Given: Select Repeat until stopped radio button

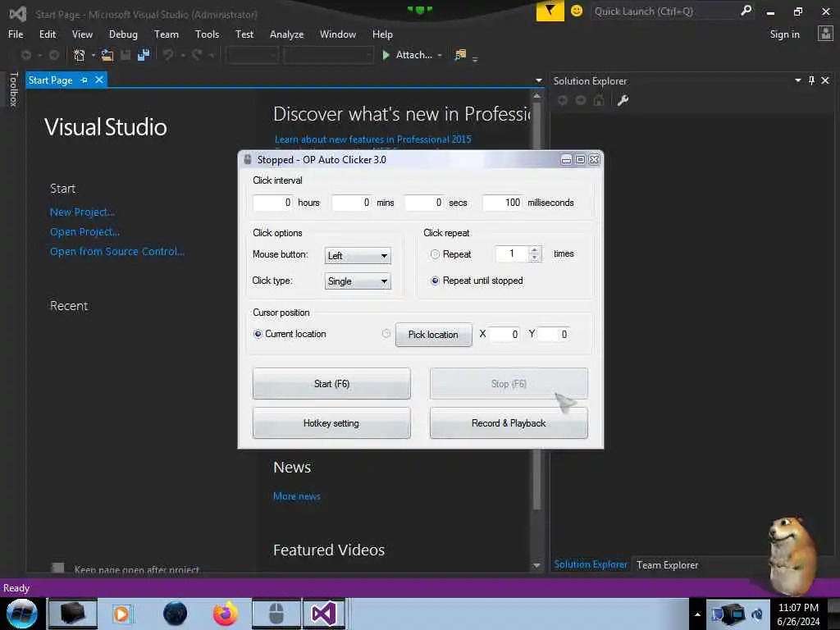Looking at the screenshot, I should tap(435, 281).
